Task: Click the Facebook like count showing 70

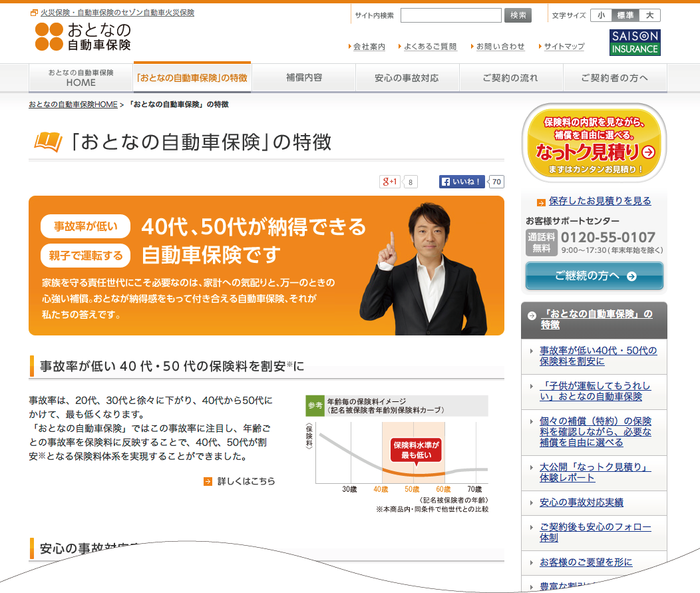Action: (x=496, y=182)
